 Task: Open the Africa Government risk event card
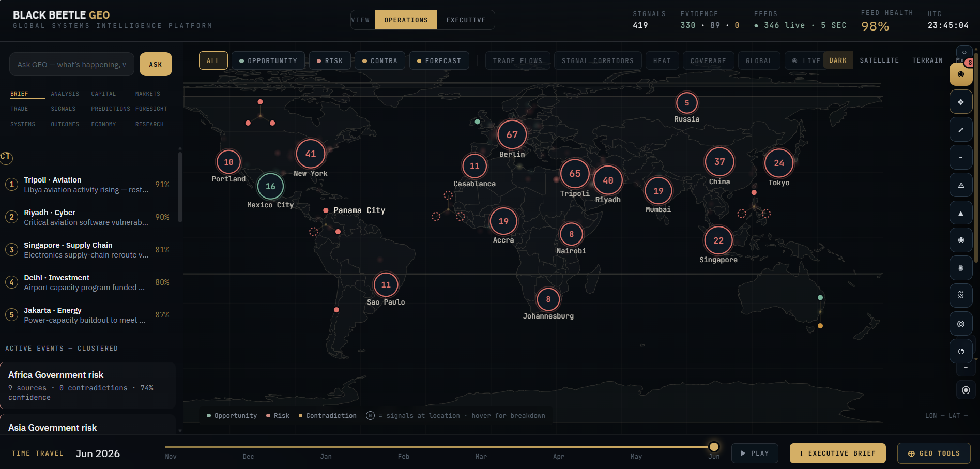tap(88, 385)
